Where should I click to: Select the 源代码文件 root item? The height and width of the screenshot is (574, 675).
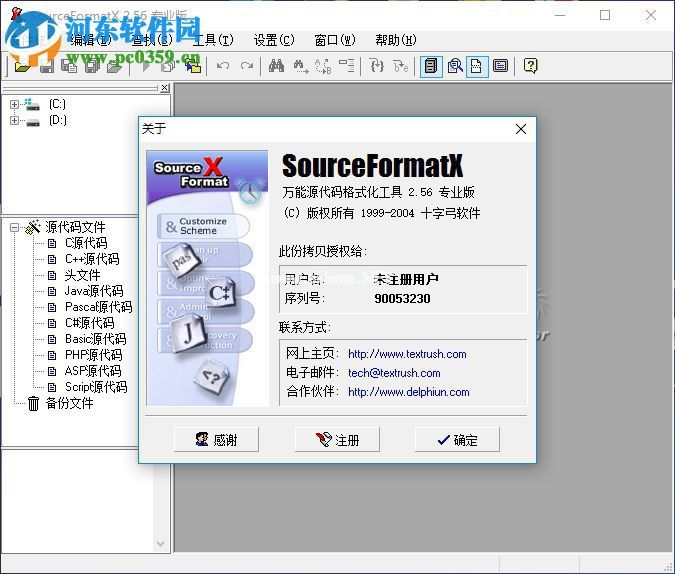coord(75,227)
